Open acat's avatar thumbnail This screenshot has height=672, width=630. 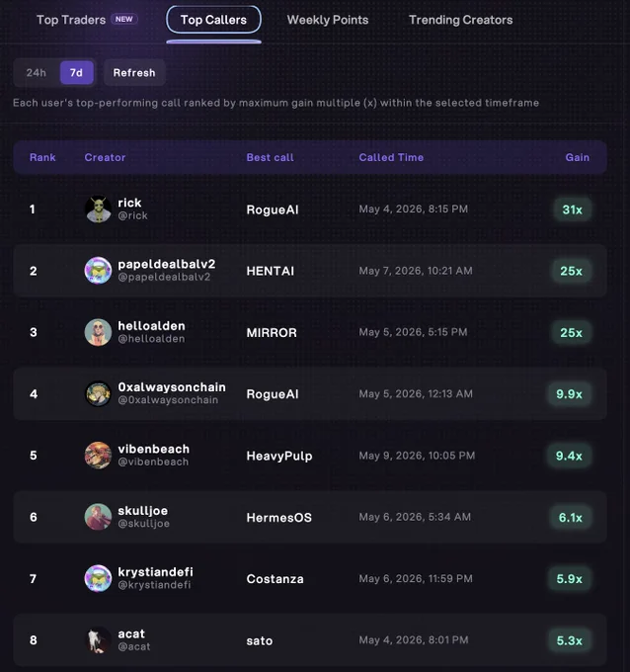(98, 639)
